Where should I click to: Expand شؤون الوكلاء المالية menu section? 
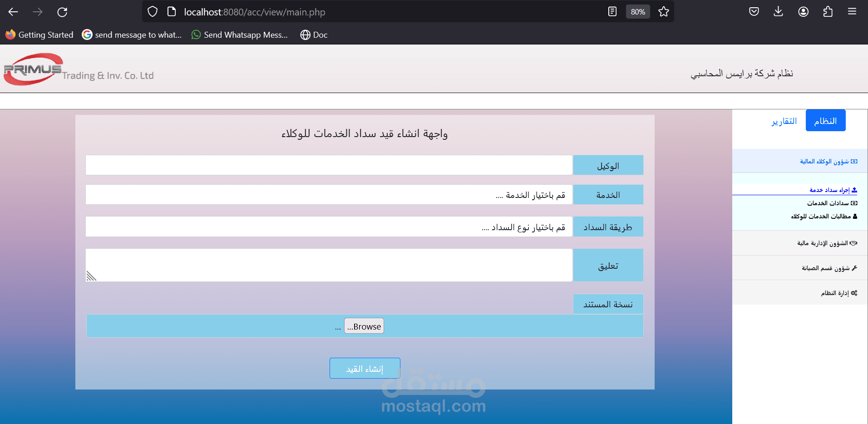pos(800,161)
